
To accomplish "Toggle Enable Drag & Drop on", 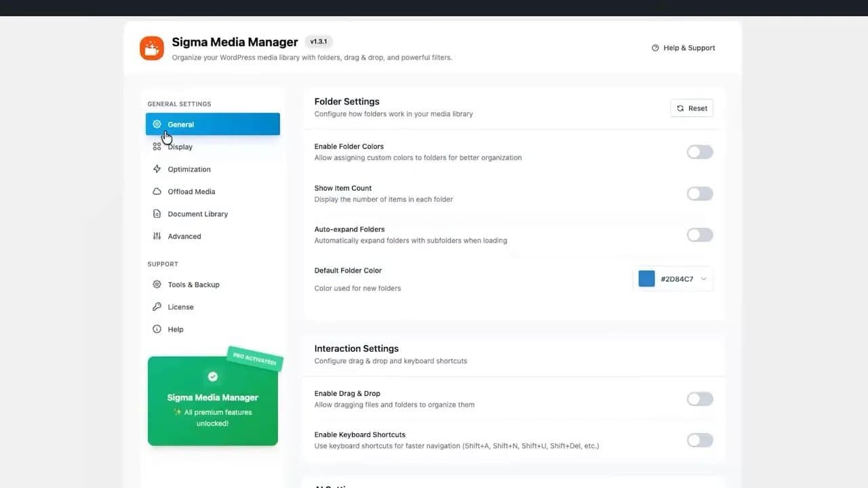I will [x=699, y=399].
